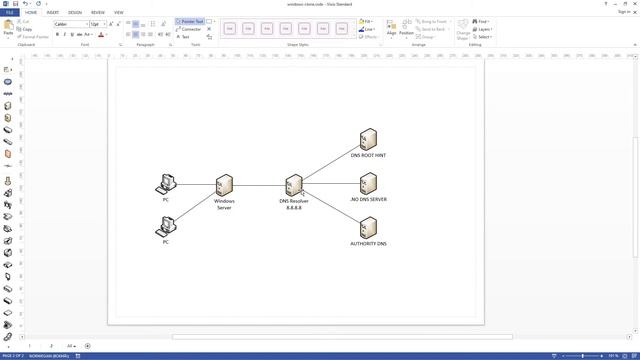Viewport: 640px width, 360px height.
Task: Click the fit page to window icon
Action: coord(625,356)
